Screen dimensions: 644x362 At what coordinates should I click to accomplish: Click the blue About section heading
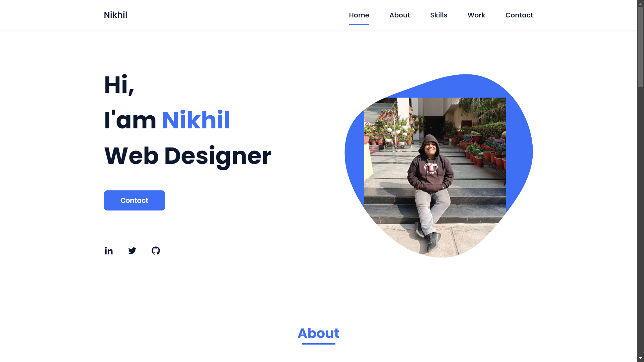click(x=319, y=333)
